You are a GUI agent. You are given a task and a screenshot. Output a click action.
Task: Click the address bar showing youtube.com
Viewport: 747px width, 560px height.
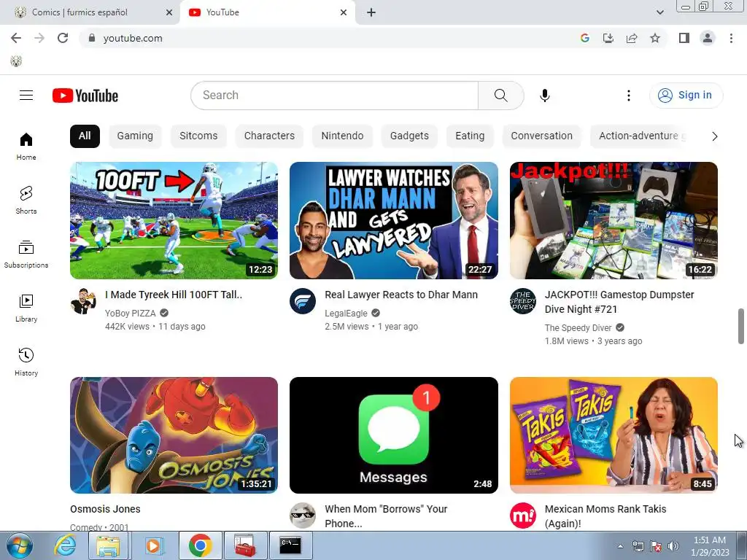coord(329,38)
